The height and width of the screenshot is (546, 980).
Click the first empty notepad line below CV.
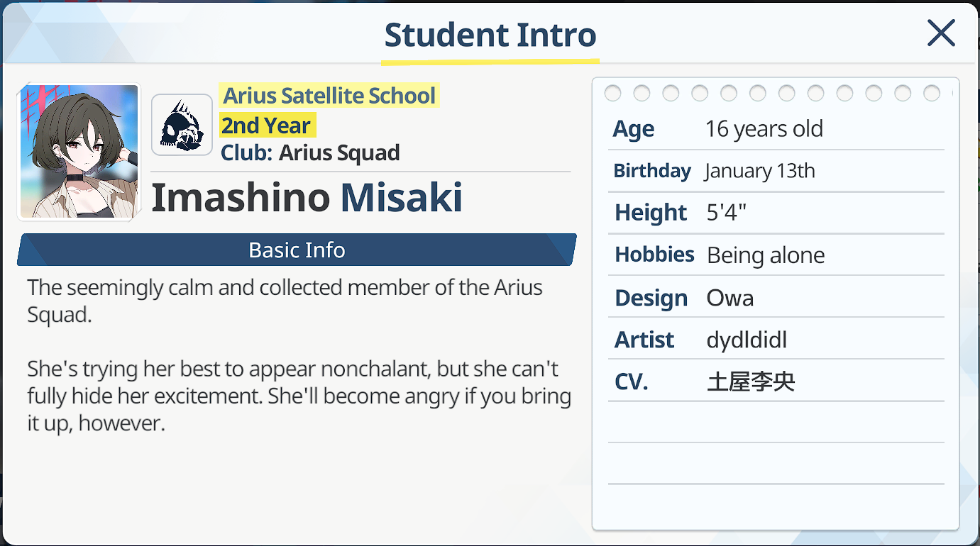point(776,424)
